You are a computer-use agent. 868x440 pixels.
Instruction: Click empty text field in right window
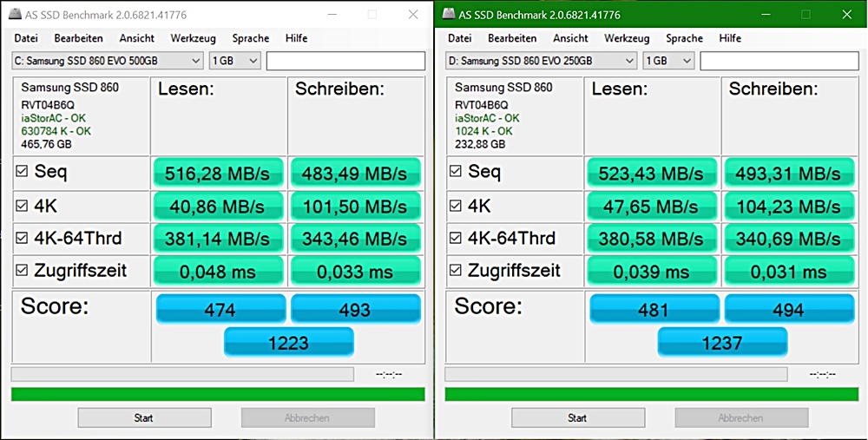(x=779, y=61)
